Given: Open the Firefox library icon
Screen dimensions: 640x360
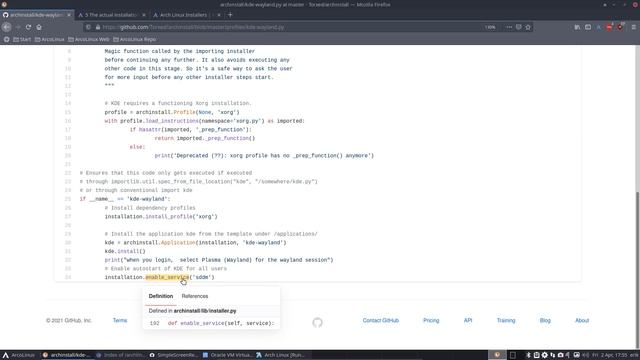Looking at the screenshot, I should click(x=577, y=27).
